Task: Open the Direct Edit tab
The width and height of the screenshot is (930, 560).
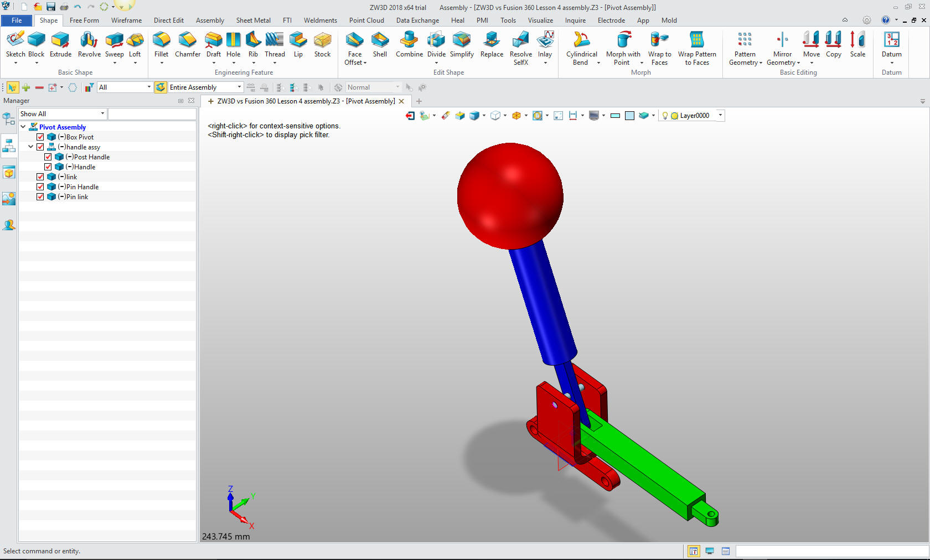Action: tap(168, 20)
